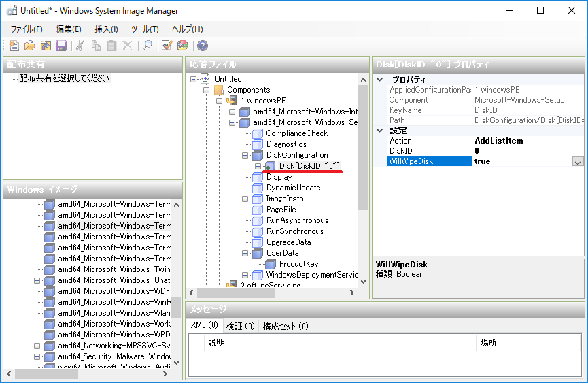
Task: Open the WillWipeDisk value dropdown
Action: coord(578,162)
